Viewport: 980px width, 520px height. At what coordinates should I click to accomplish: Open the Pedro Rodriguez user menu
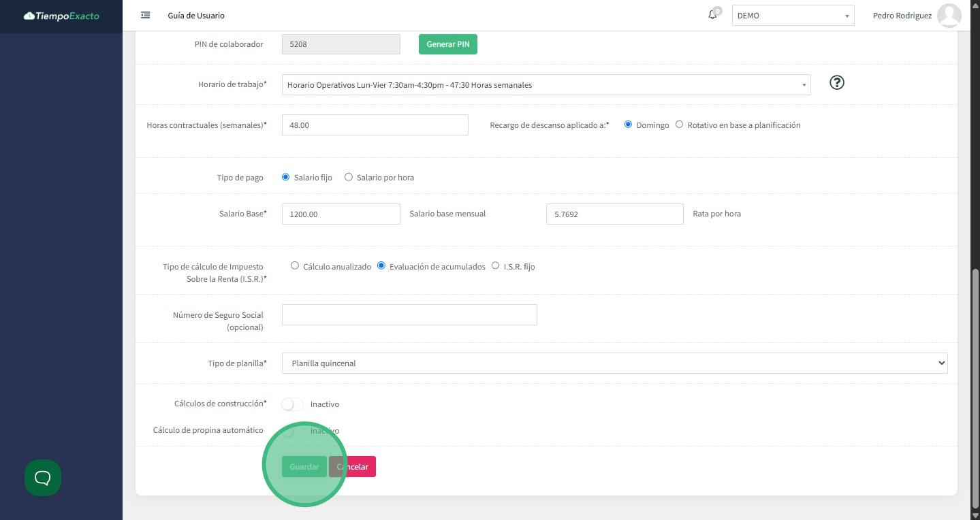(x=902, y=16)
